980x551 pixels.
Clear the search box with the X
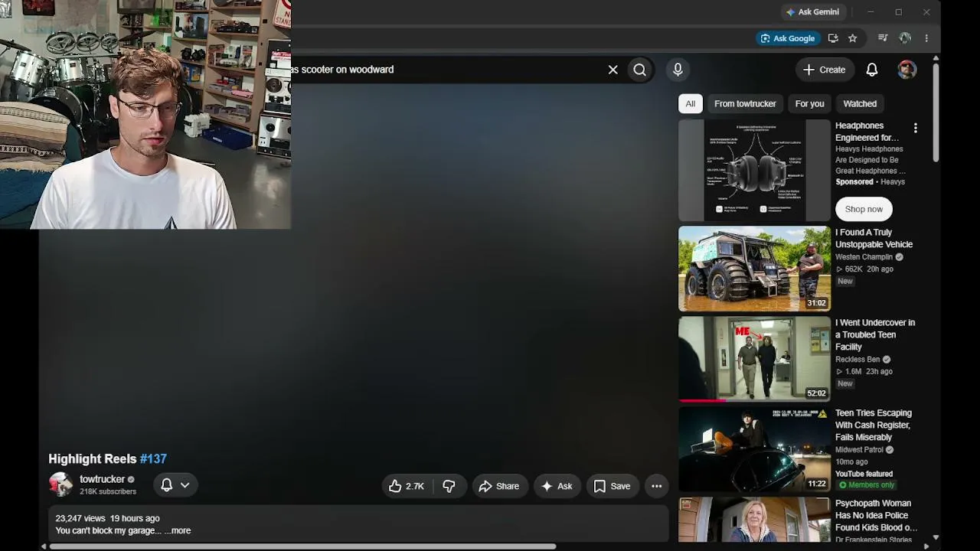click(x=612, y=70)
